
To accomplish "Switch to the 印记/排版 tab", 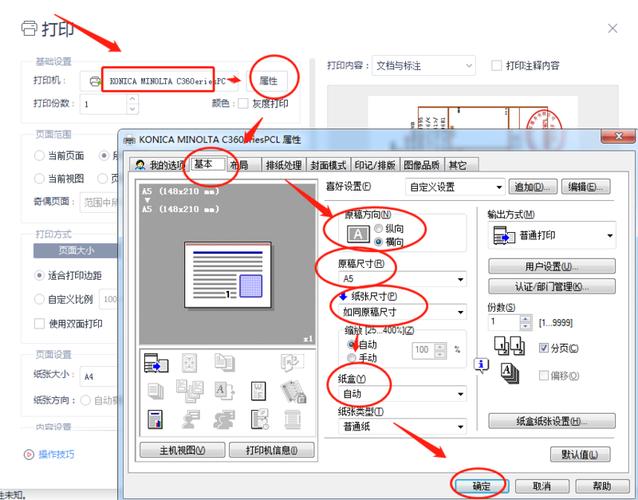I will (x=375, y=165).
